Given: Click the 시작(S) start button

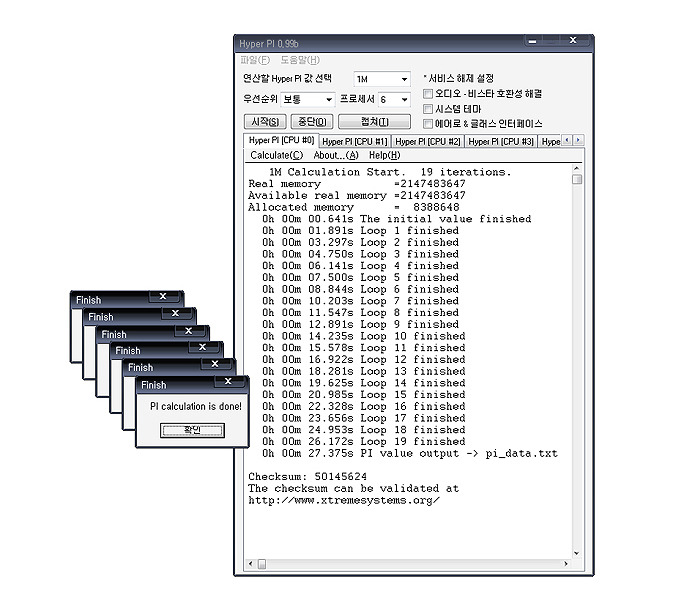Looking at the screenshot, I should pyautogui.click(x=265, y=121).
